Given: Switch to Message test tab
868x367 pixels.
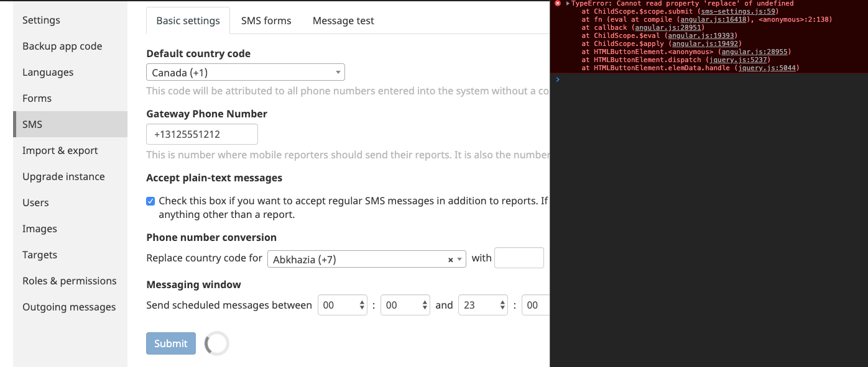Looking at the screenshot, I should click(x=343, y=20).
